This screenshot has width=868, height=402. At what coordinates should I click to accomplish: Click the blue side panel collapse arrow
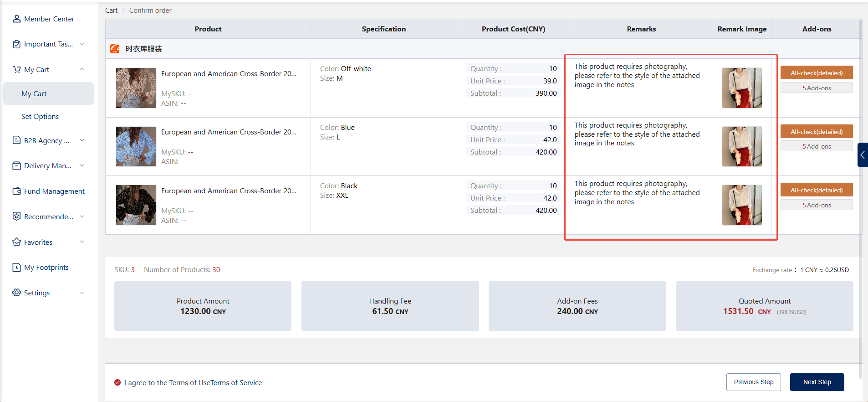tap(863, 155)
